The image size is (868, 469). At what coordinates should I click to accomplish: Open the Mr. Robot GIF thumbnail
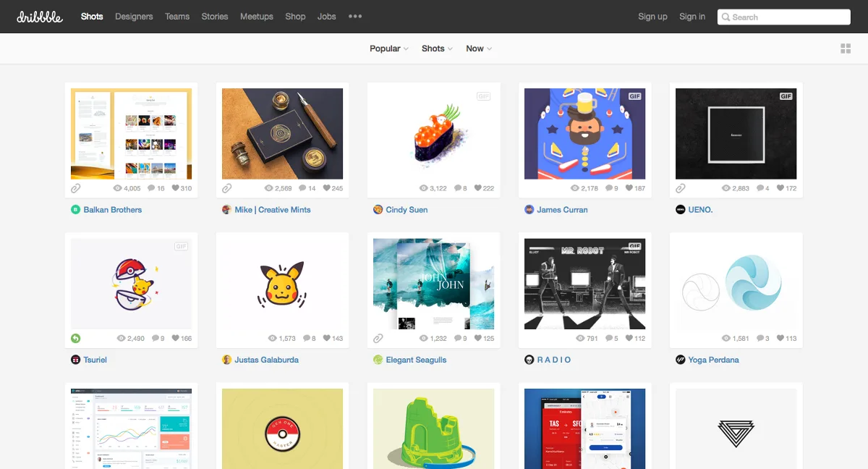tap(585, 284)
